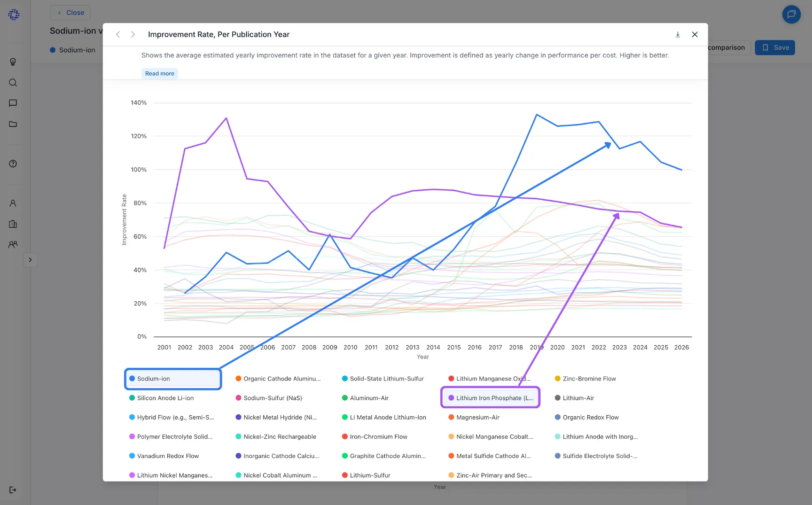Click the app logo icon in sidebar
This screenshot has width=812, height=505.
[14, 15]
